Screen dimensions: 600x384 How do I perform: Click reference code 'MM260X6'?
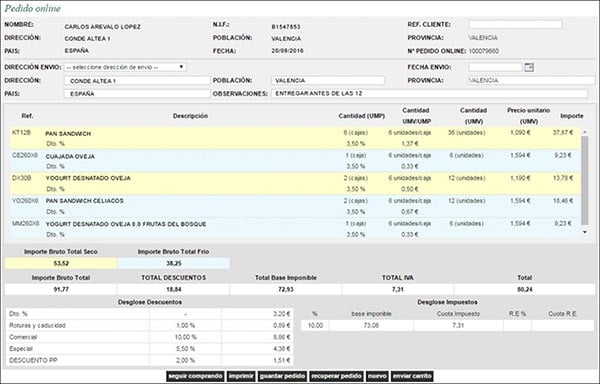[26, 223]
